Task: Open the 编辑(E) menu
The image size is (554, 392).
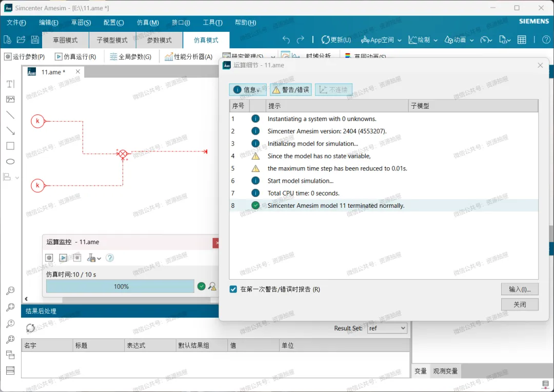Action: coord(48,23)
